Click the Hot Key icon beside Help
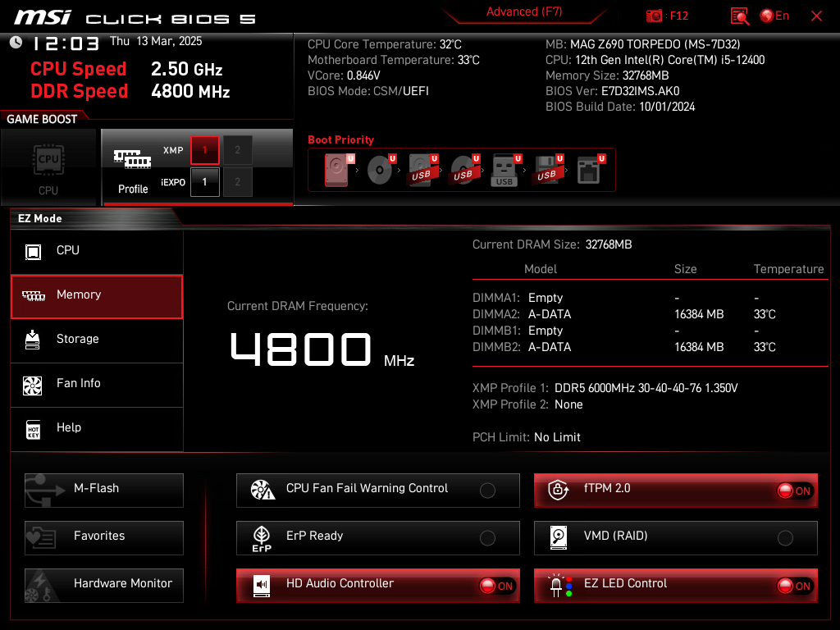Image resolution: width=840 pixels, height=630 pixels. (x=33, y=429)
